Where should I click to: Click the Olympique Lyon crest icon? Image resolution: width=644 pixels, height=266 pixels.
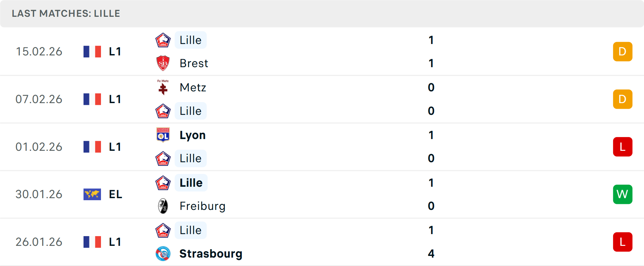click(x=163, y=135)
